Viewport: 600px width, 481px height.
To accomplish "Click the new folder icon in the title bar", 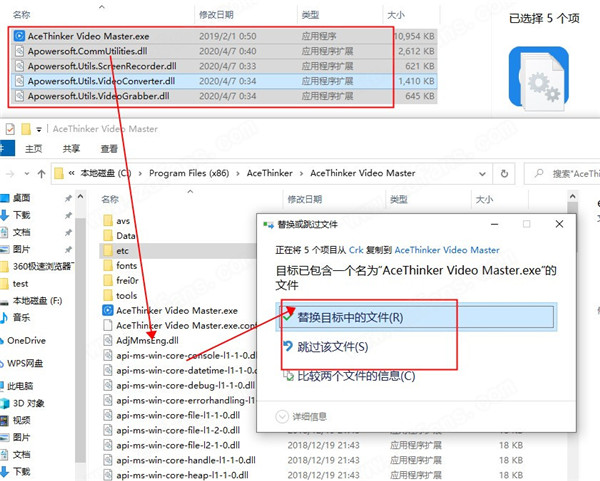I will click(26, 129).
